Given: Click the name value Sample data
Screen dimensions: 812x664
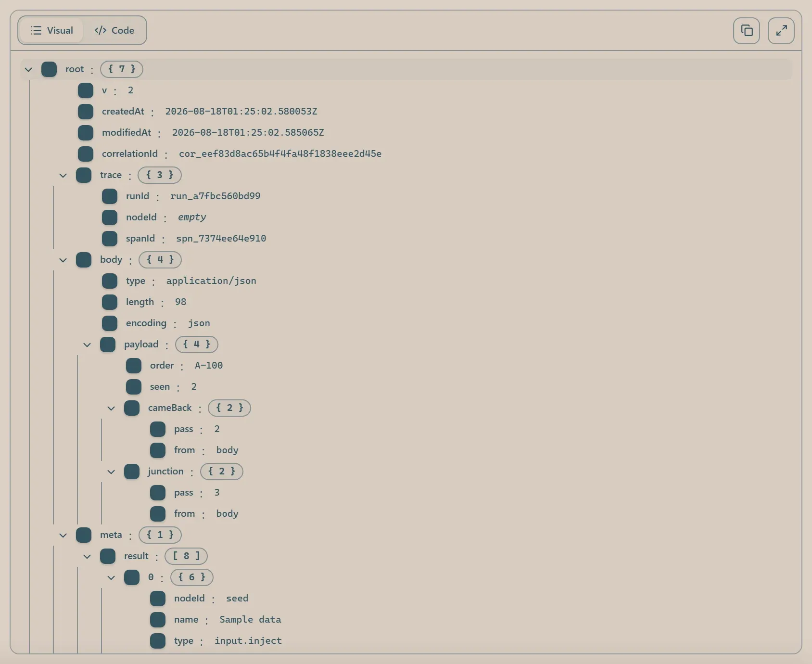Looking at the screenshot, I should 250,620.
